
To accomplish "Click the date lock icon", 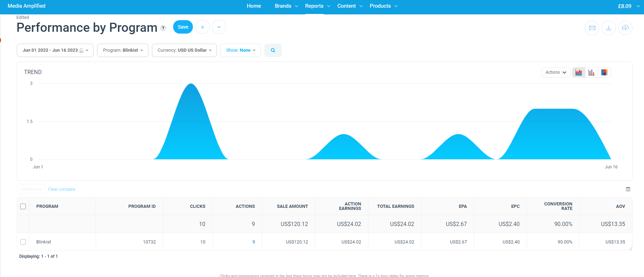I will tap(81, 50).
